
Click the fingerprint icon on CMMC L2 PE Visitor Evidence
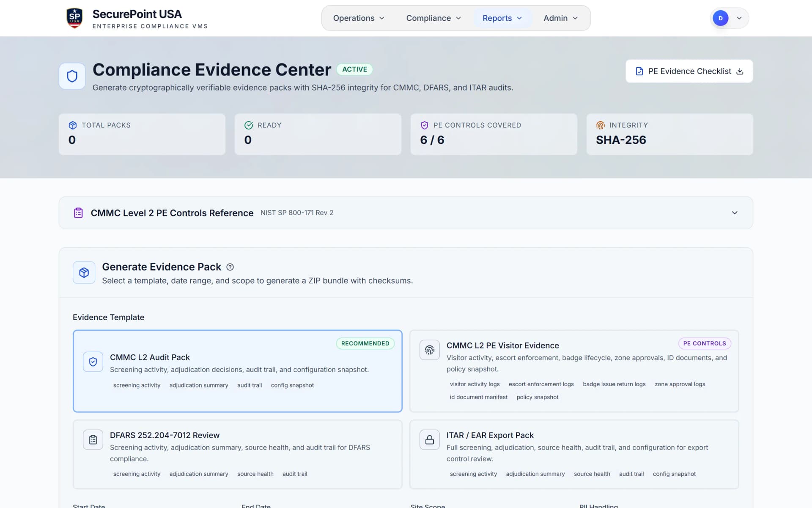pos(430,350)
